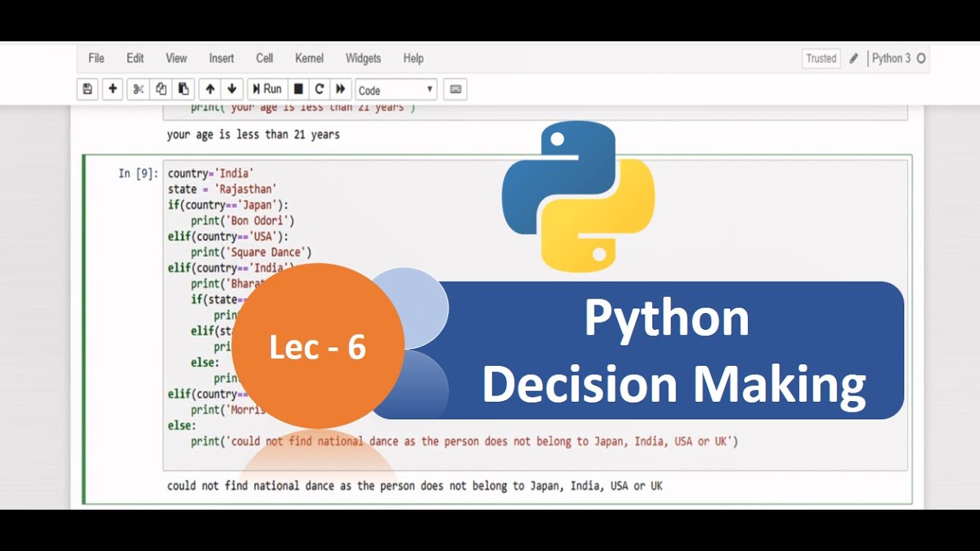Click the code line state = 'Rajasthan'
The image size is (980, 551).
coord(222,189)
